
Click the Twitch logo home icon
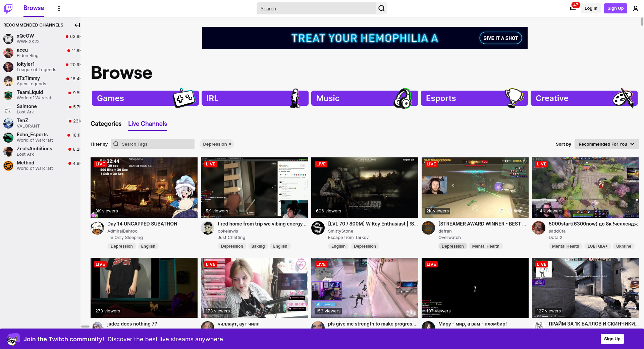[x=8, y=8]
